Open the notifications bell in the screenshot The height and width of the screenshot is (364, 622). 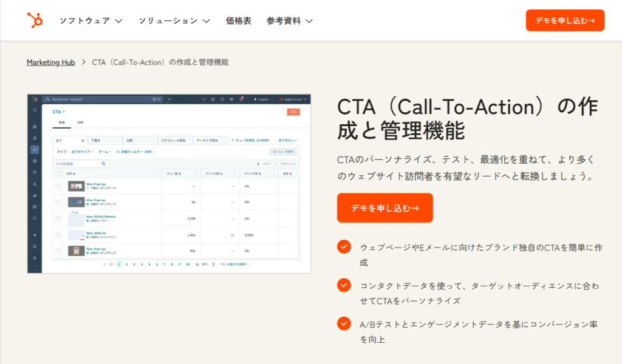pos(241,99)
